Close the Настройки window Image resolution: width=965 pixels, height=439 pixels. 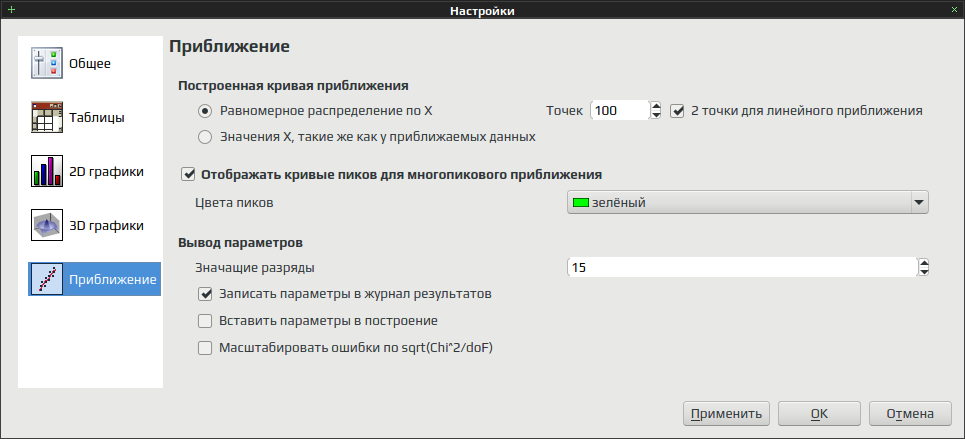955,10
